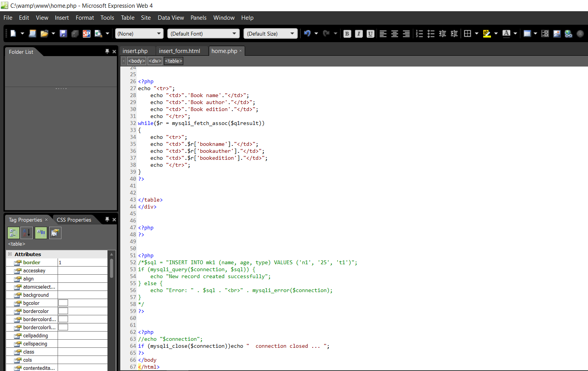
Task: Close the Folder List panel
Action: pos(114,51)
